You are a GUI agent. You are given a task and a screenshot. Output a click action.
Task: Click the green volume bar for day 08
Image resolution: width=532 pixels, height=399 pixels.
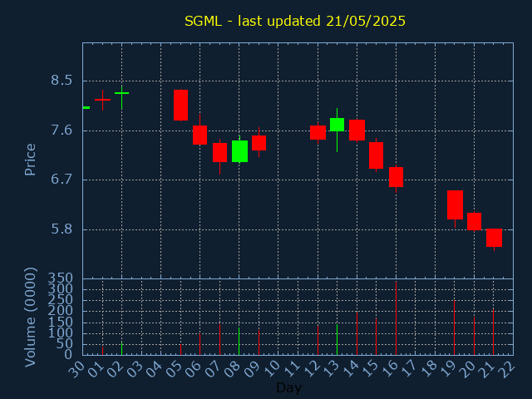tap(239, 342)
